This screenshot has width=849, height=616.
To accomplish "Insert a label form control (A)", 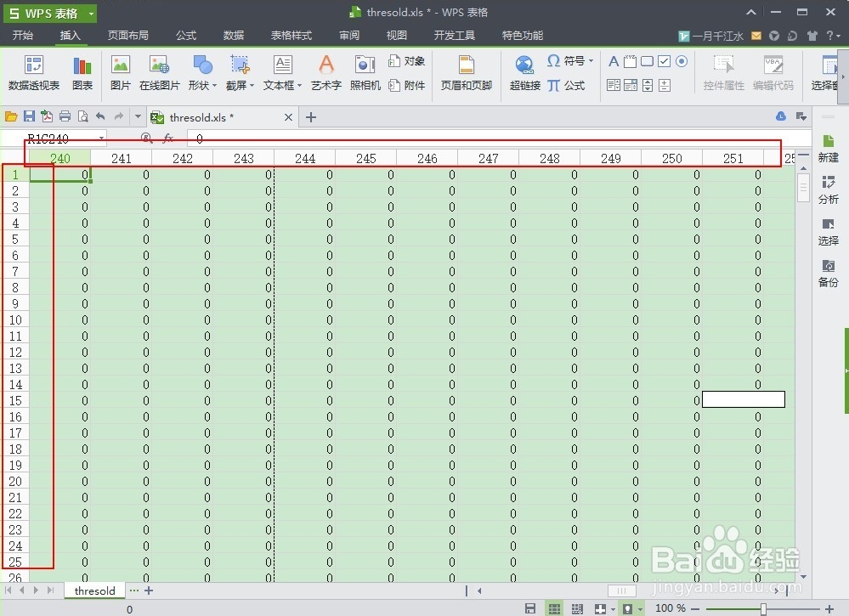I will pyautogui.click(x=613, y=61).
